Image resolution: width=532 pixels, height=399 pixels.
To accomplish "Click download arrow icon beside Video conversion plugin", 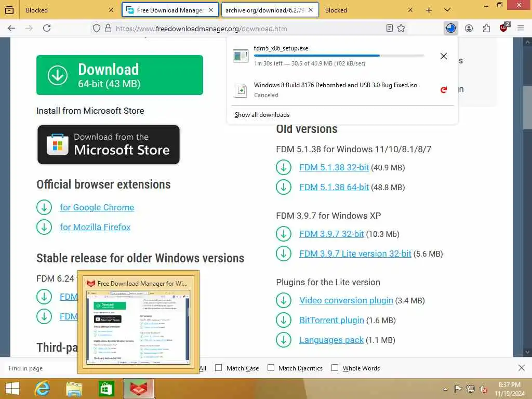I will tap(284, 300).
